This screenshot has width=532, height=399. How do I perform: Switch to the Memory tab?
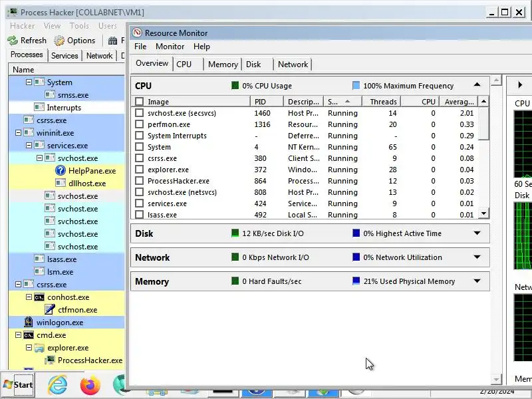point(223,65)
